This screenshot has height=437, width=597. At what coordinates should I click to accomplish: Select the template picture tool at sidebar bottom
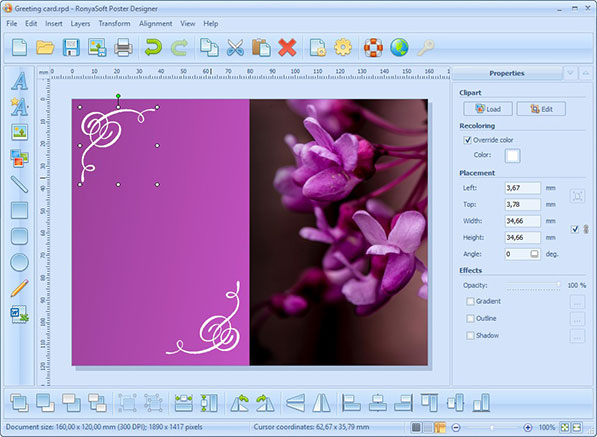[19, 314]
